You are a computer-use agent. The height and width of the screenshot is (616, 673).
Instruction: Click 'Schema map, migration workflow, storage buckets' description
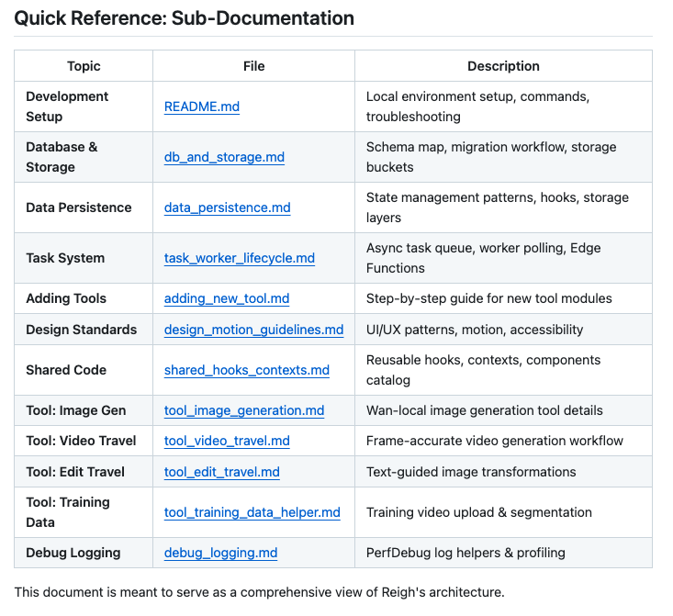(x=491, y=157)
